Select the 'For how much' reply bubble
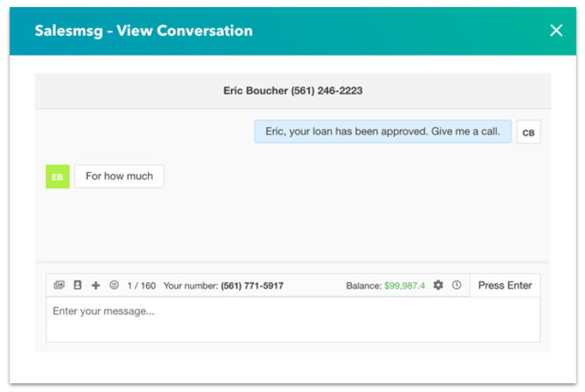Viewport: 585px width, 392px height. 119,176
